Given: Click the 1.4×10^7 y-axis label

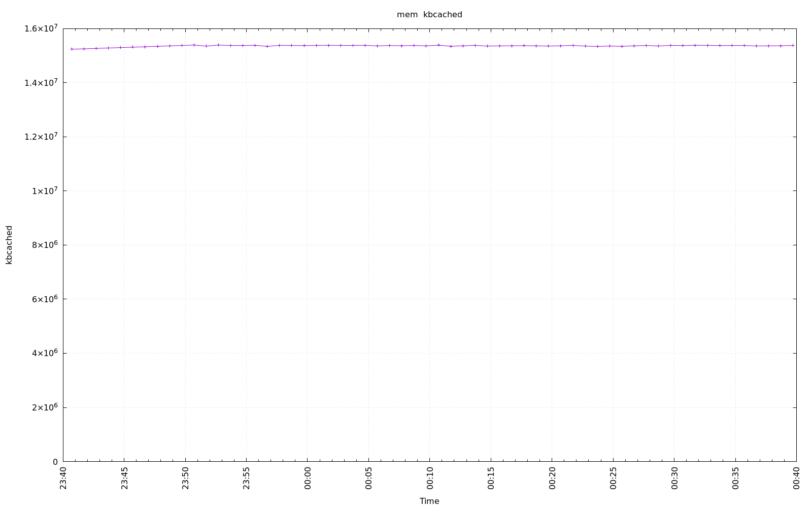Looking at the screenshot, I should tap(42, 82).
